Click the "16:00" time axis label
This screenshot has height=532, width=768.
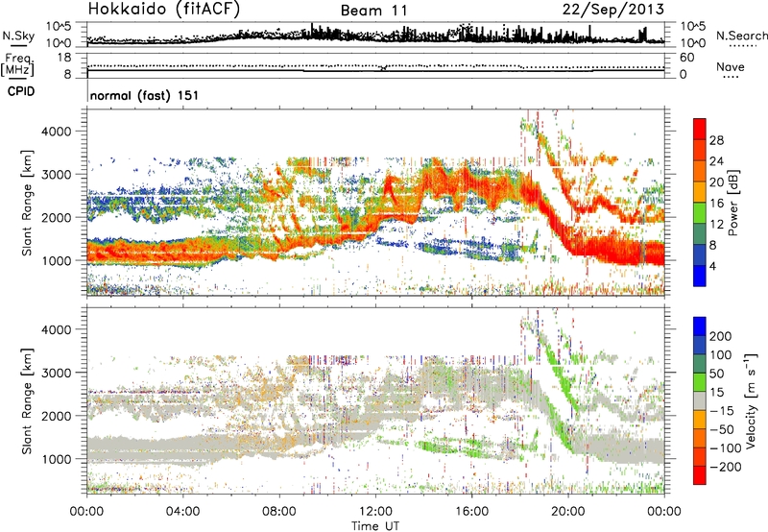click(x=471, y=512)
